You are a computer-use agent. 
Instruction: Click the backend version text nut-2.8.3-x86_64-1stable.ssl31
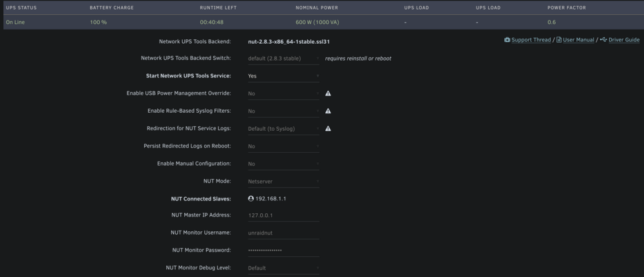click(x=289, y=41)
